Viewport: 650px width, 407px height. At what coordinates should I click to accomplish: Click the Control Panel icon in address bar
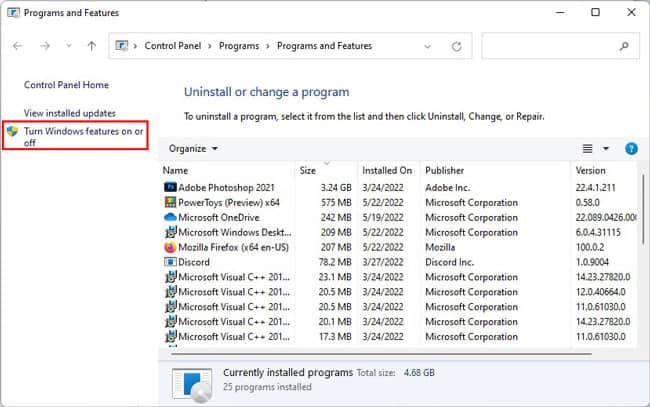(121, 46)
